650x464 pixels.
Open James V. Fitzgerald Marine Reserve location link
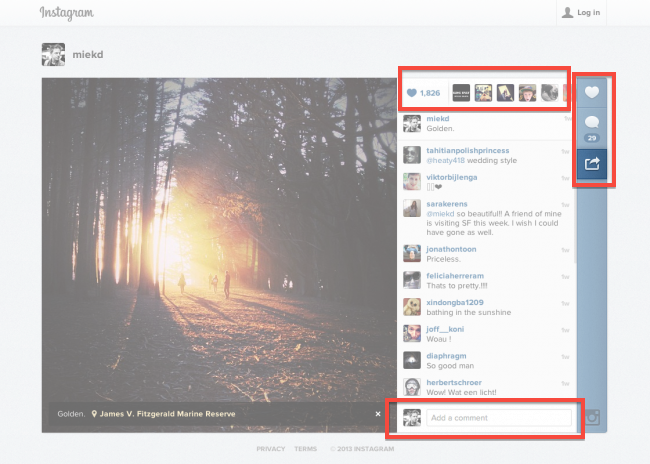pos(163,414)
